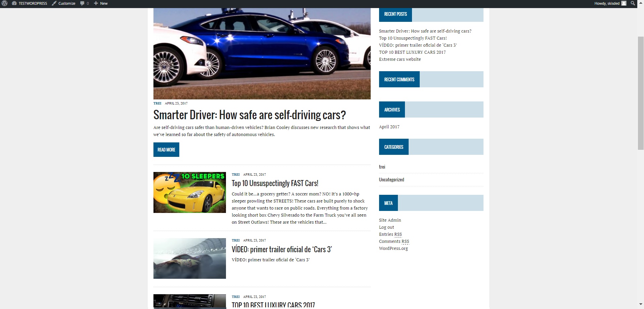
Task: Open the comments bubble in admin bar
Action: tap(84, 3)
